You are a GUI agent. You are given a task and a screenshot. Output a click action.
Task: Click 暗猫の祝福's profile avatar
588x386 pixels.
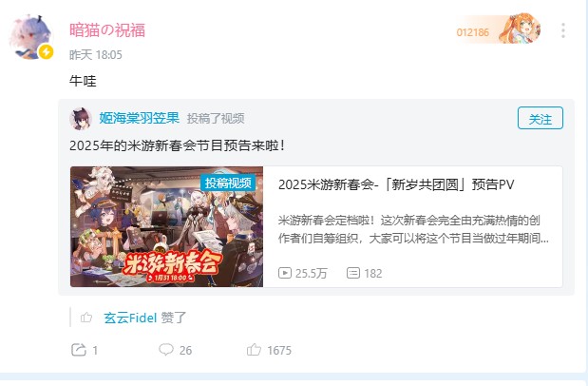tap(30, 37)
